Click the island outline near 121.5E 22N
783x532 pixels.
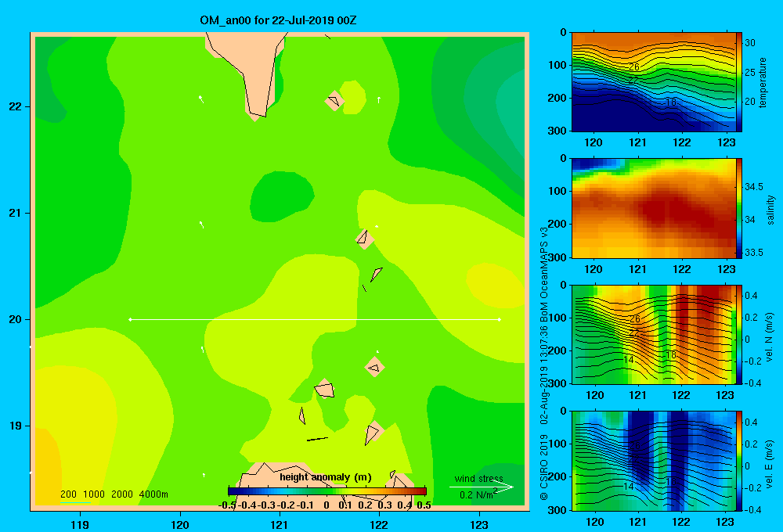click(334, 101)
